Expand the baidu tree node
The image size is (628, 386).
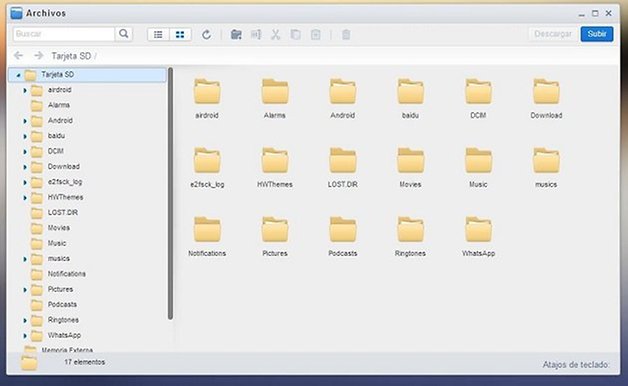(x=25, y=137)
